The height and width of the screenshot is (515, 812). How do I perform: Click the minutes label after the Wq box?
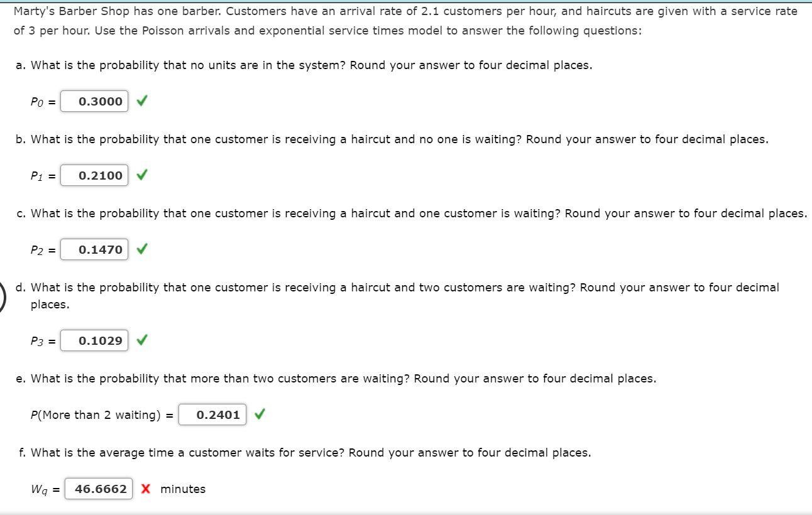tap(182, 489)
